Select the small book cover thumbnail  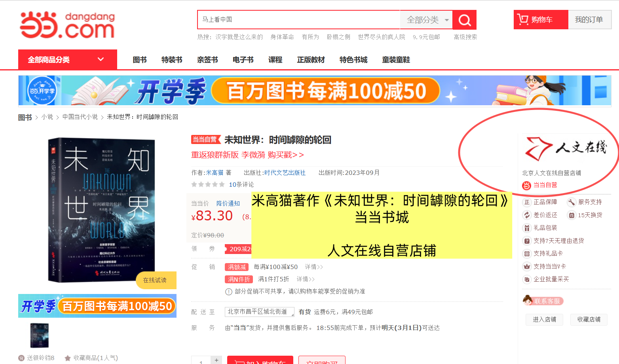(x=40, y=336)
